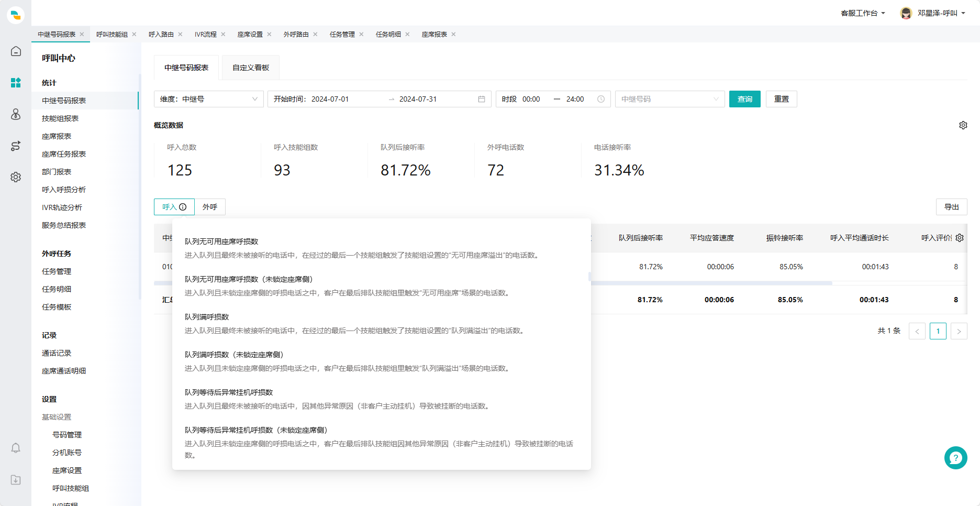This screenshot has width=980, height=506.
Task: Open the routing flow sidebar icon
Action: [x=16, y=146]
